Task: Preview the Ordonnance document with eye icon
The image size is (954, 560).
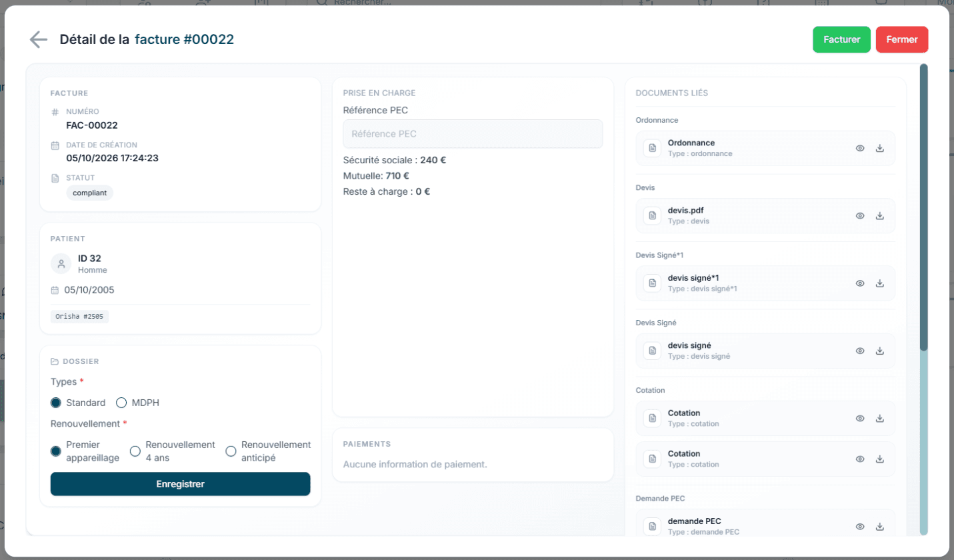Action: tap(860, 148)
